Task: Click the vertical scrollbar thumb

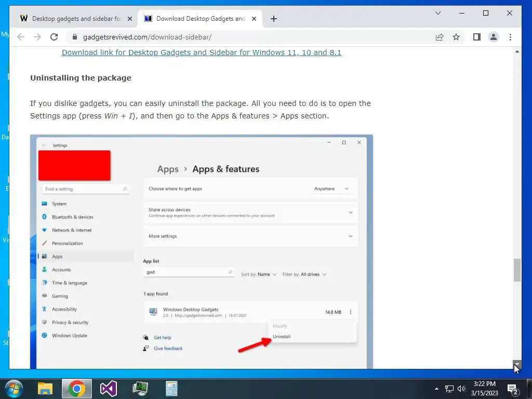Action: click(517, 270)
